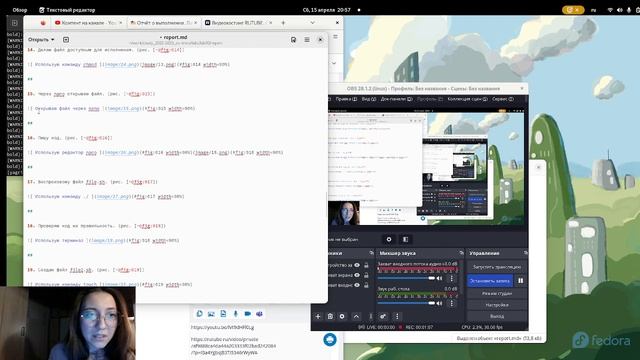Click Firefox view icon in browser
The height and width of the screenshot is (360, 640).
[x=43, y=23]
